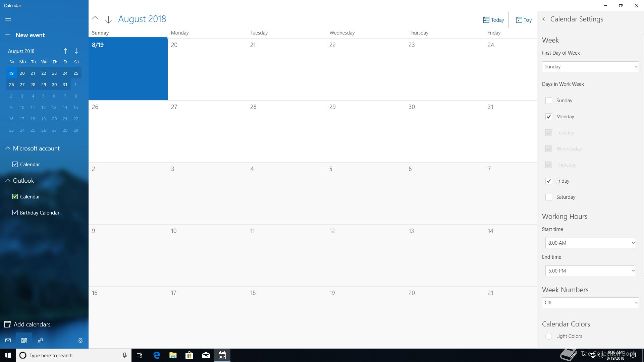Hide the Birthday Calendar
The image size is (644, 362).
(x=15, y=213)
